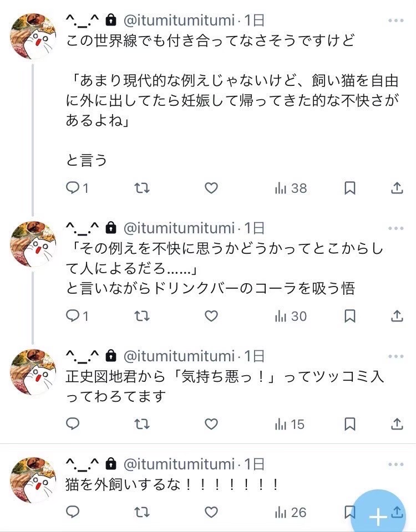Like the tweet with 30 views
The width and height of the screenshot is (416, 532).
(211, 316)
